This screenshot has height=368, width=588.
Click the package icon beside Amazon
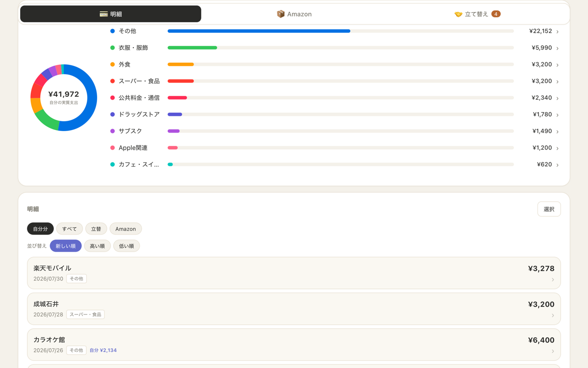coord(281,14)
